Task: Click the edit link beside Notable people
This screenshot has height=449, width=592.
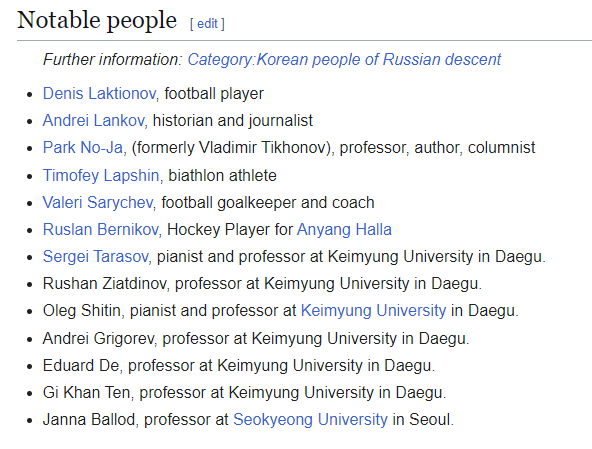Action: [x=207, y=23]
